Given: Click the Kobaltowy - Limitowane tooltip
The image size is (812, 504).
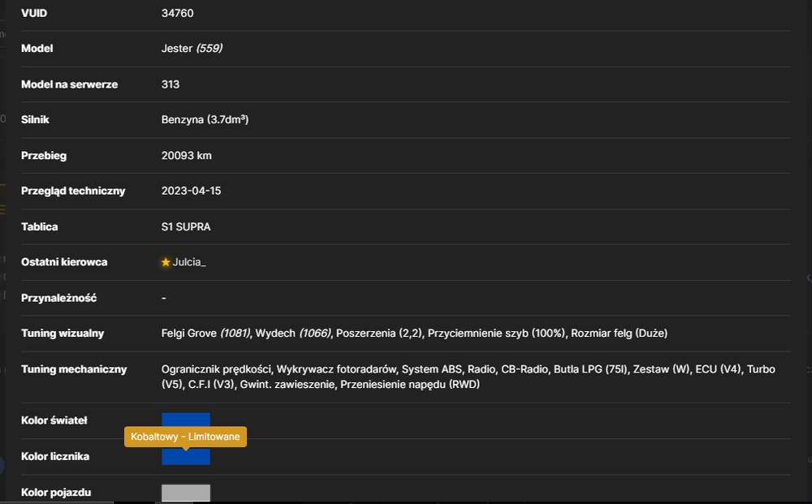Looking at the screenshot, I should (x=185, y=437).
